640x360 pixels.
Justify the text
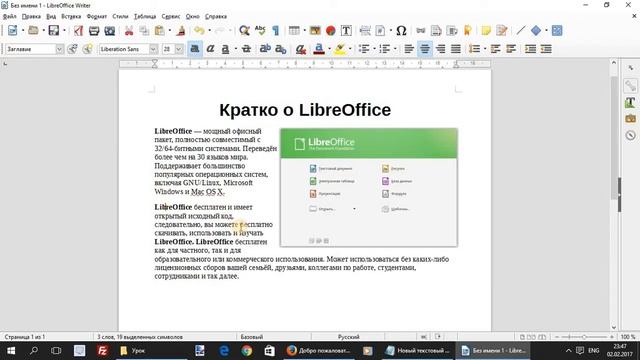pyautogui.click(x=456, y=49)
